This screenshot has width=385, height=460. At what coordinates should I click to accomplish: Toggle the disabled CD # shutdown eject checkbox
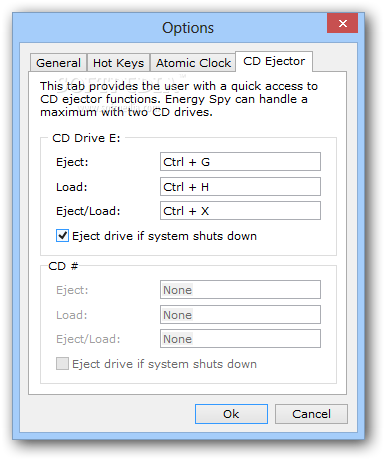pos(62,364)
